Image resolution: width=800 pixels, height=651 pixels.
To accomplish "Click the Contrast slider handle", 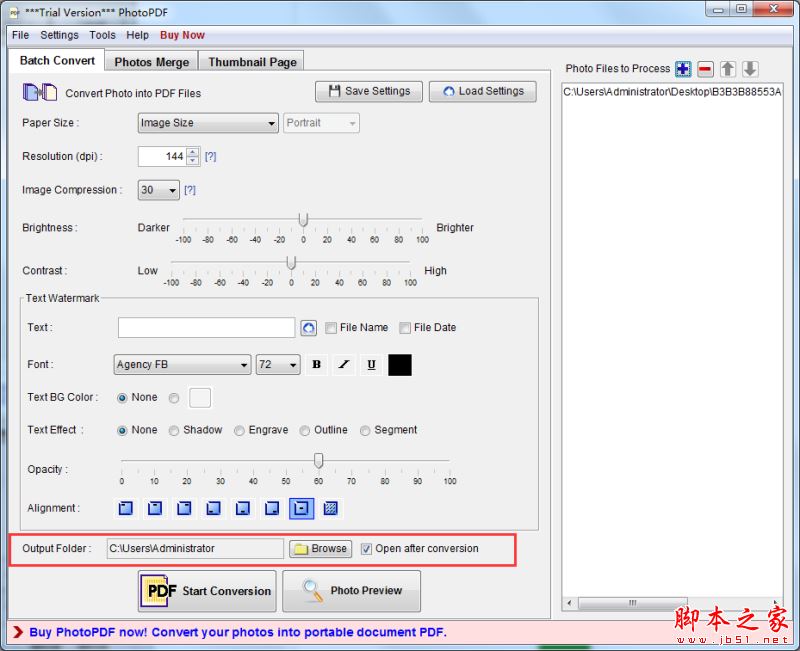I will pos(291,263).
